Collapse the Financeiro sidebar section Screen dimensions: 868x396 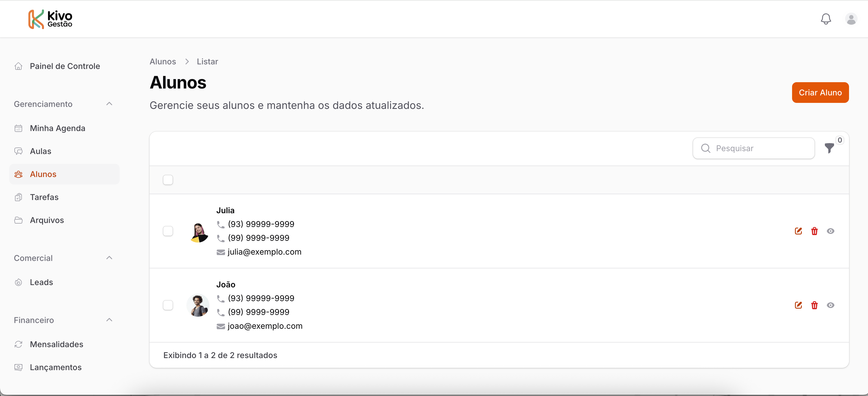(x=109, y=320)
